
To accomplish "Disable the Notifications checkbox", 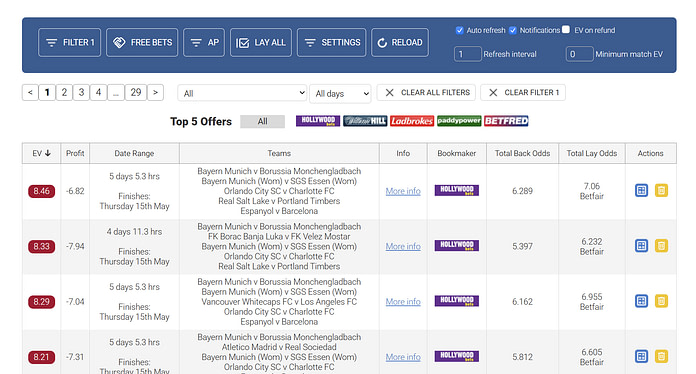I will point(513,30).
